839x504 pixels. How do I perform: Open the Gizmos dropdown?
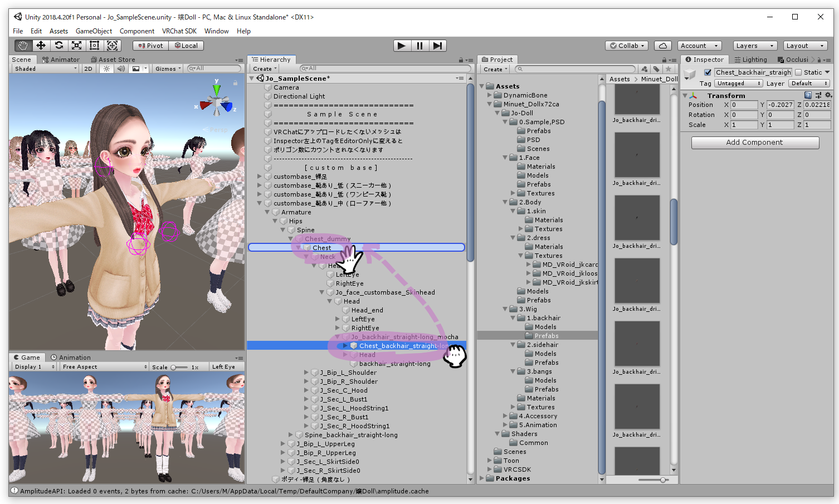tap(168, 68)
